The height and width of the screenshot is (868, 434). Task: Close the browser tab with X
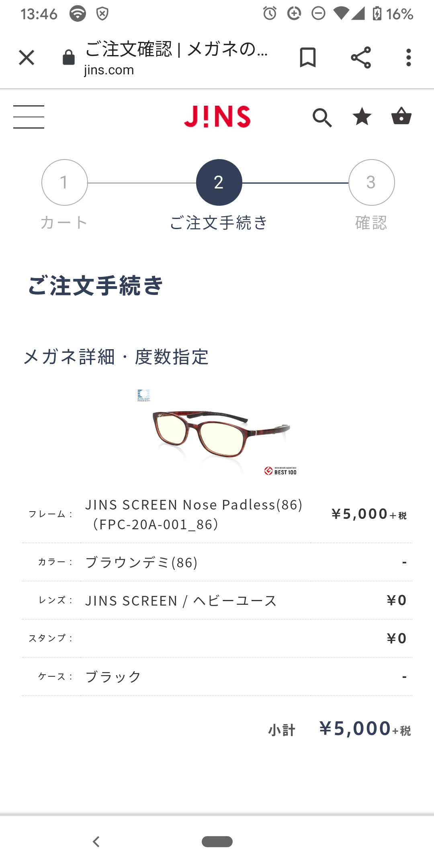pos(27,57)
